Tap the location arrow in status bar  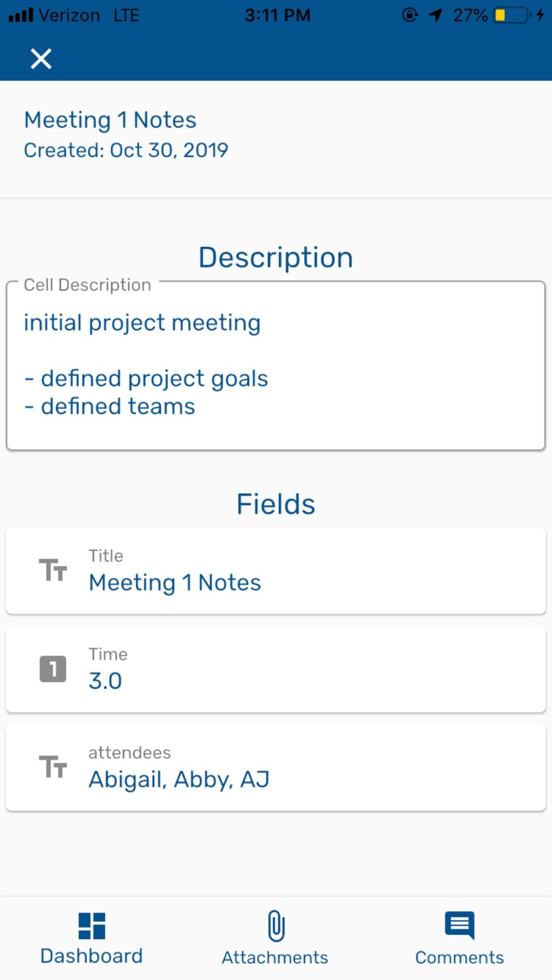435,15
